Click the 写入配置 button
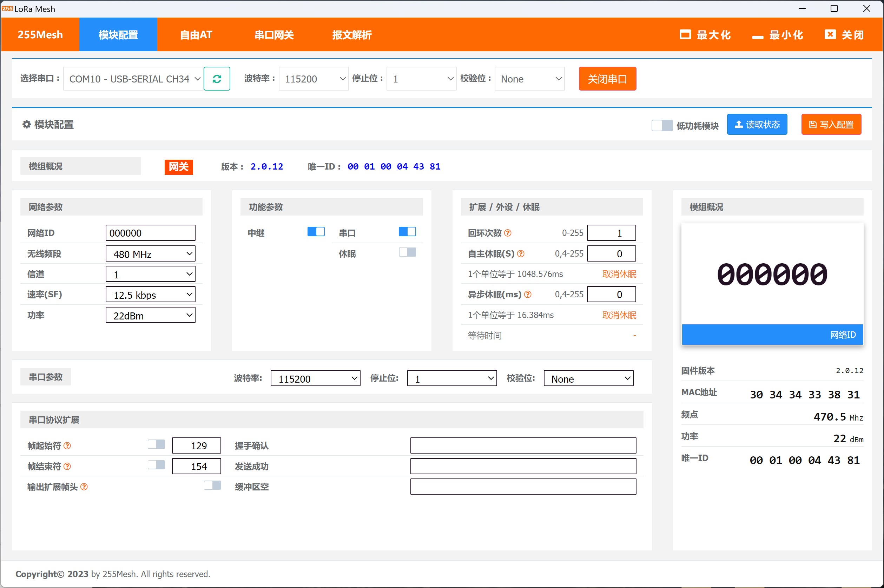Screen dimensions: 884x588 [x=831, y=125]
